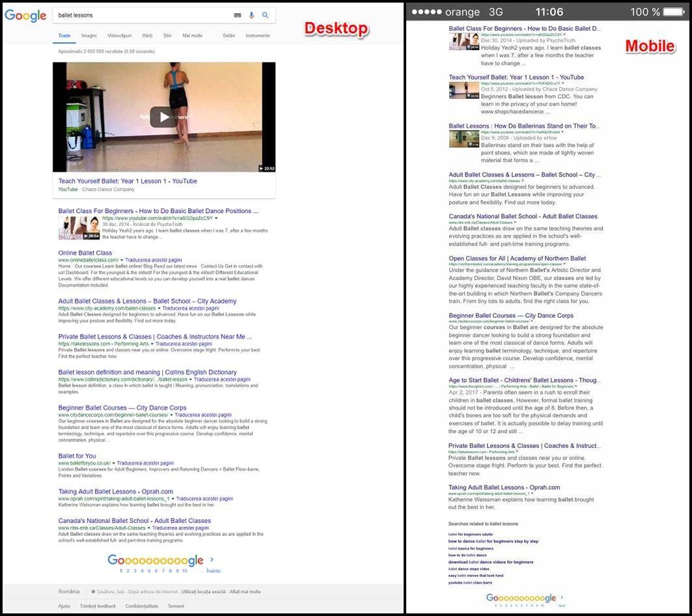This screenshot has height=616, width=692.
Task: Click 'Utilizați locația exactă' in footer
Action: click(x=203, y=592)
